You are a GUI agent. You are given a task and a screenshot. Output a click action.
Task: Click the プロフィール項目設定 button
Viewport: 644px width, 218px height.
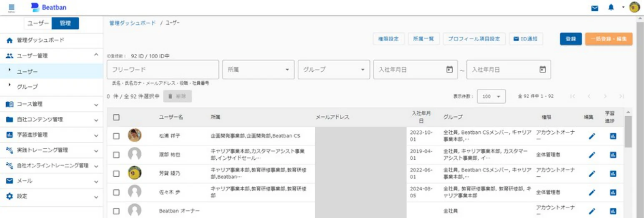click(474, 39)
